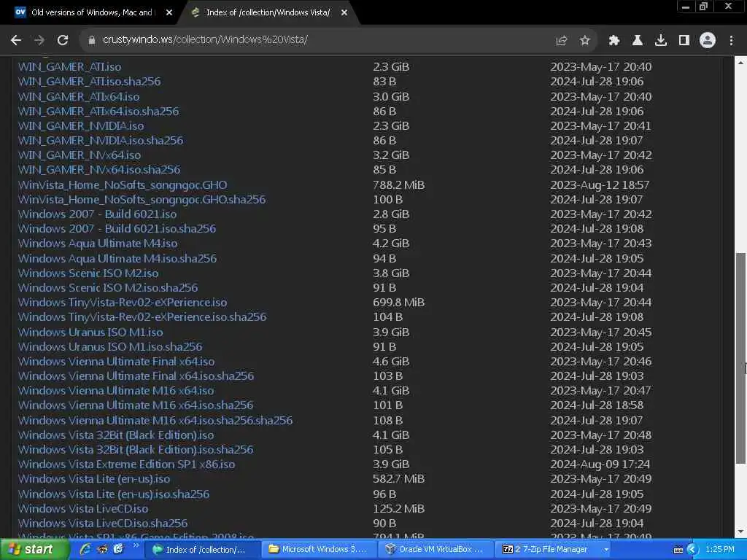Screen dimensions: 747x560
Task: Download Windows Aqua Ultimate M4.iso
Action: pyautogui.click(x=98, y=244)
